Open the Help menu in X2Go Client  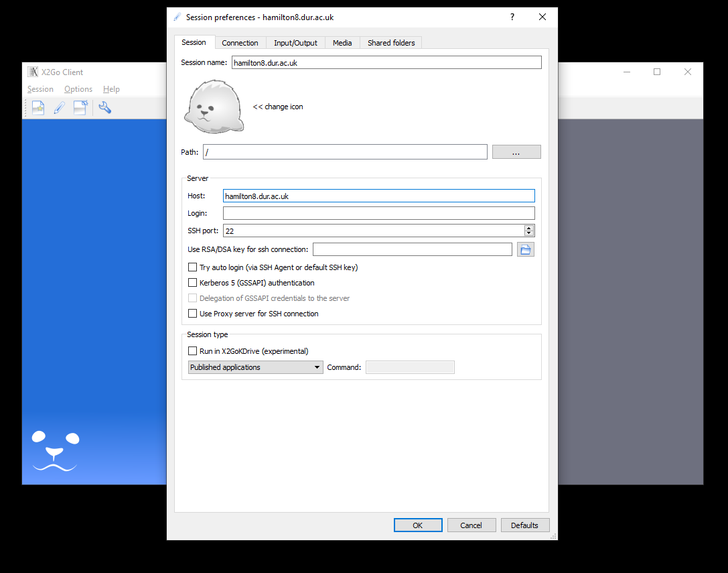click(111, 88)
